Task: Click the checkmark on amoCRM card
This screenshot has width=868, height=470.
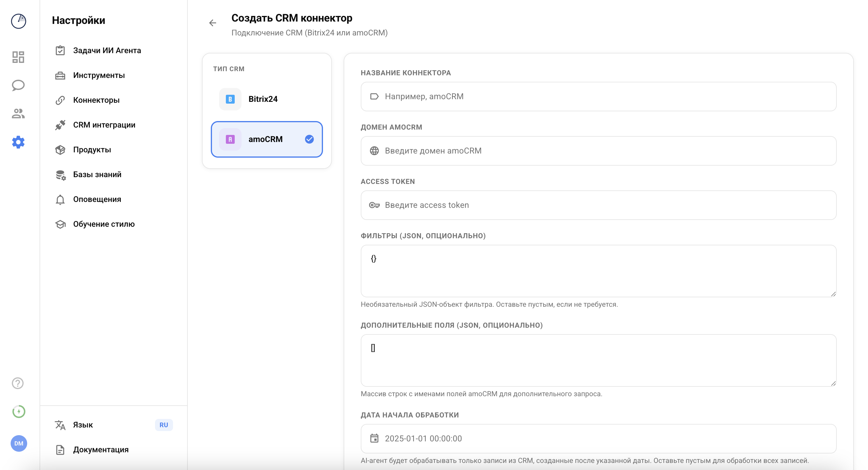Action: [309, 139]
